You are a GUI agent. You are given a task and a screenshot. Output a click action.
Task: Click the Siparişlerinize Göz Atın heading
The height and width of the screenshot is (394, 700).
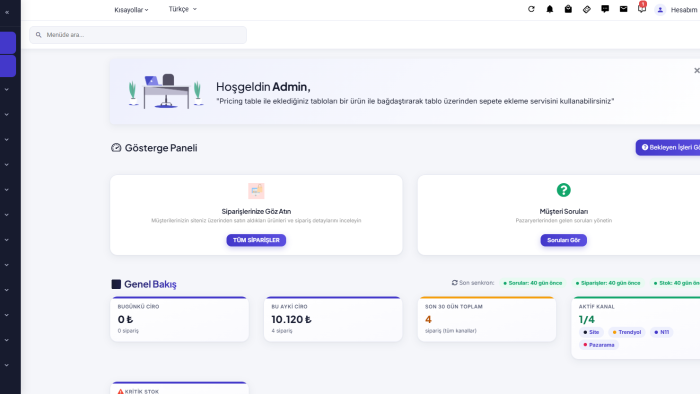pyautogui.click(x=256, y=212)
